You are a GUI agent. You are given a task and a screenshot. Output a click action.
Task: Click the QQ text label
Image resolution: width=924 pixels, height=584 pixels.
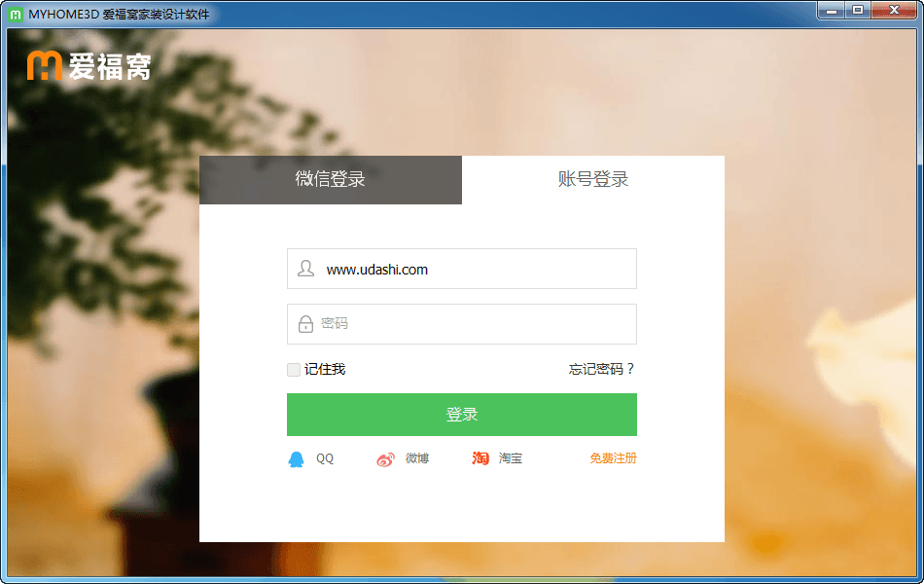pyautogui.click(x=325, y=458)
